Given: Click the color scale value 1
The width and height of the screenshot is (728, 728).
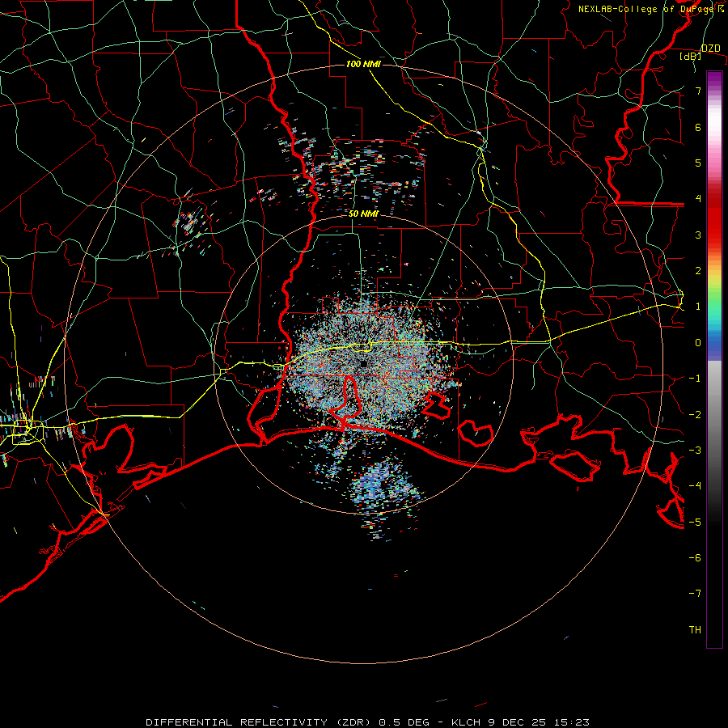Looking at the screenshot, I should pos(698,307).
